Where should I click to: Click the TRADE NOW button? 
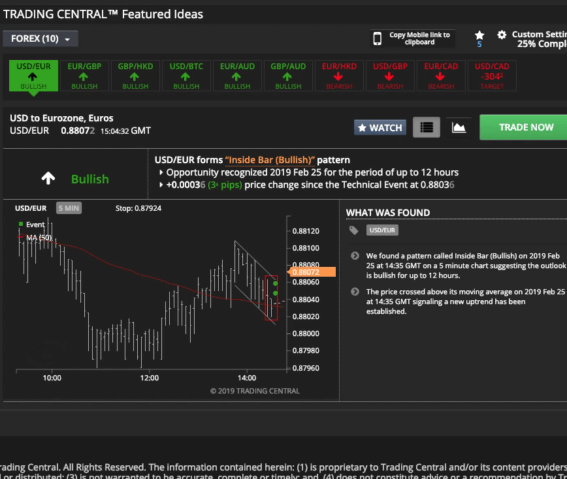pos(524,127)
